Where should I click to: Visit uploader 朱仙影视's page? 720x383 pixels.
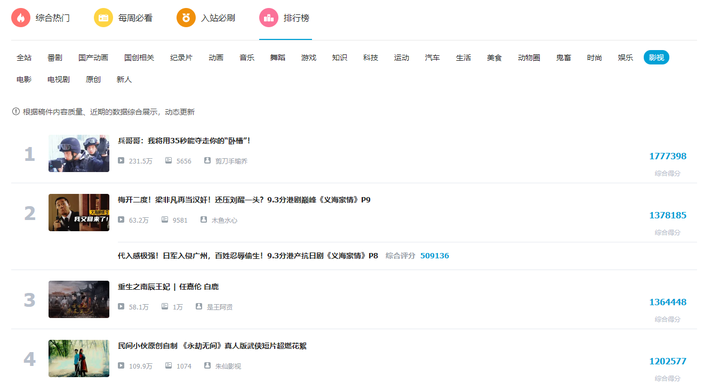228,366
